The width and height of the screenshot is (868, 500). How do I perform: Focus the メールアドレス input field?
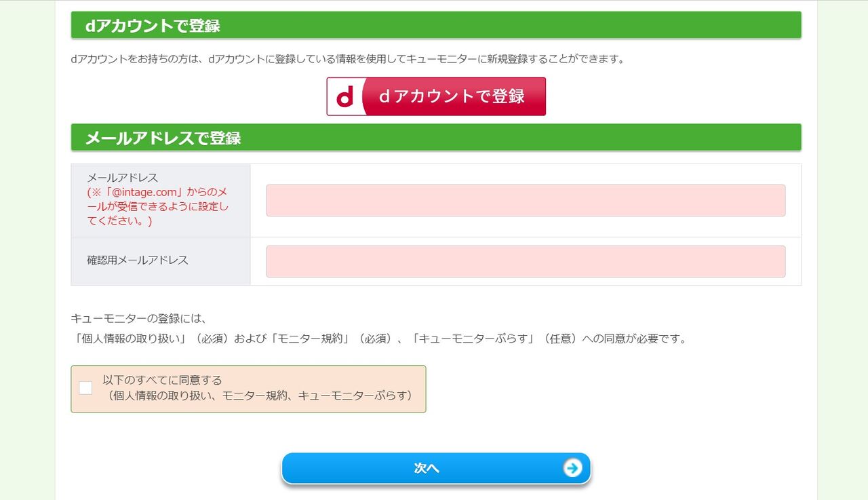[526, 201]
